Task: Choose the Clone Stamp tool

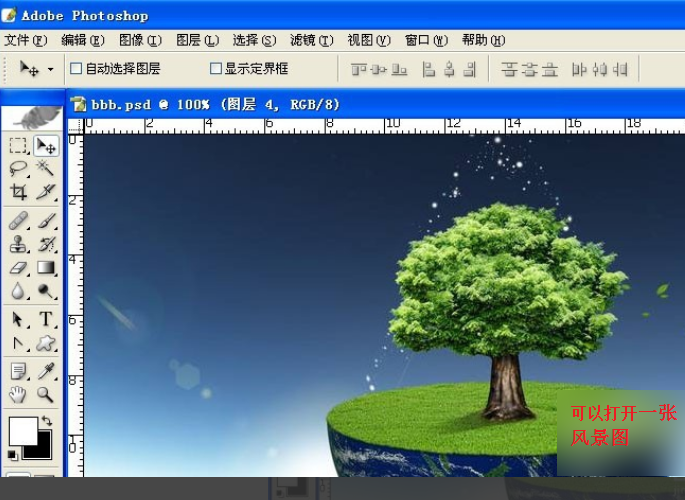Action: click(x=18, y=244)
